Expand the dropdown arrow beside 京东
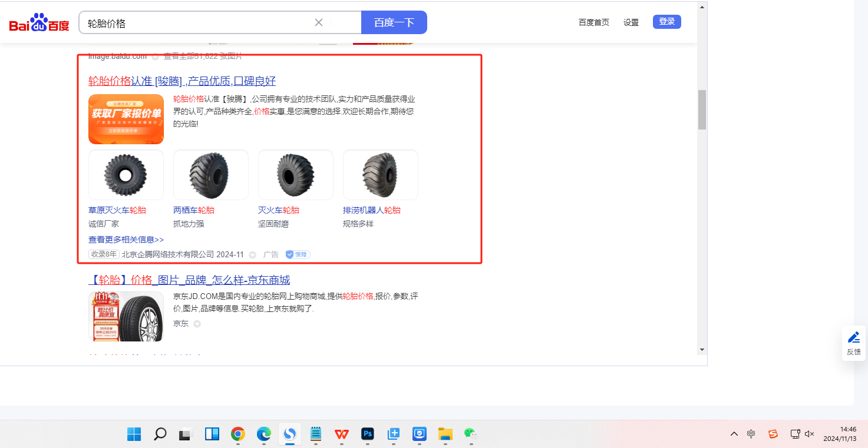The height and width of the screenshot is (448, 868). click(x=197, y=324)
